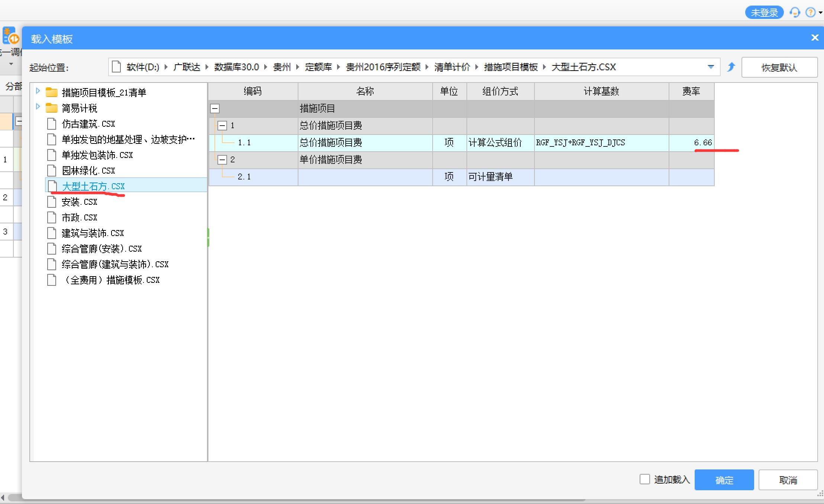Click the 6.66 fee rate cell
Image resolution: width=824 pixels, height=504 pixels.
coord(691,143)
